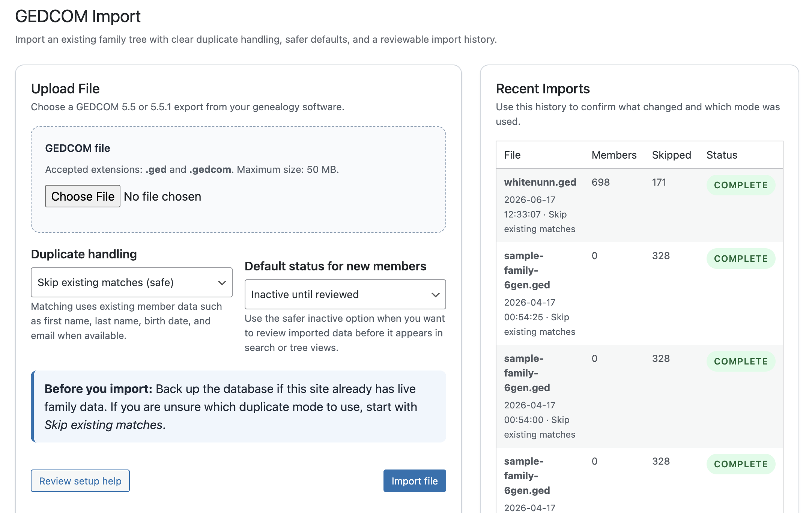Click the chevron arrow on Skip existing matches
The image size is (812, 513).
pyautogui.click(x=222, y=283)
